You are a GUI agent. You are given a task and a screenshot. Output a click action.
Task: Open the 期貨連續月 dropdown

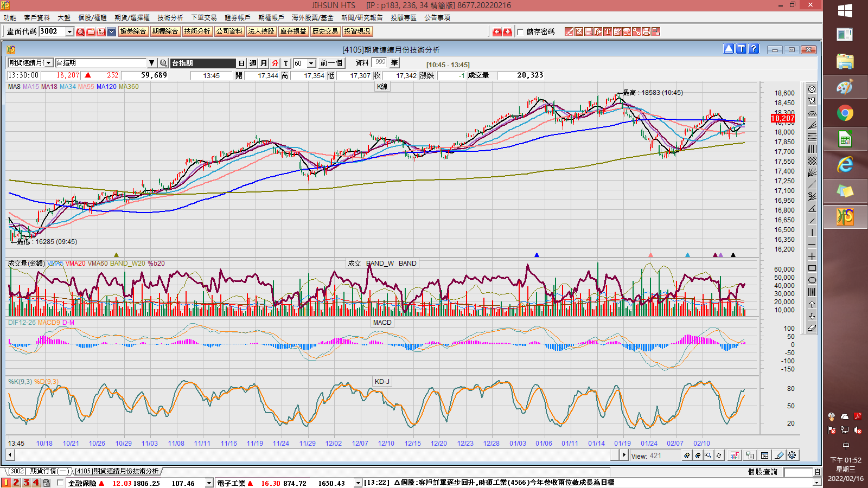pos(48,63)
